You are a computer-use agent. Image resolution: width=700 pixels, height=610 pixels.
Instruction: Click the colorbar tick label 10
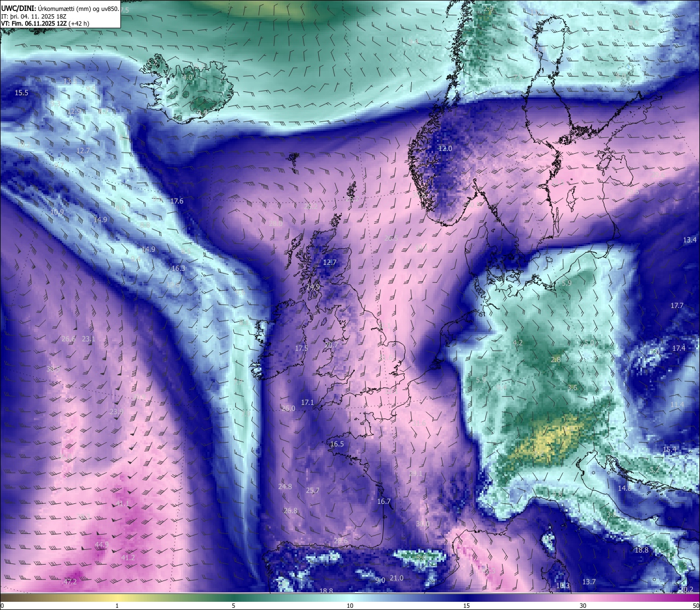[x=350, y=606]
